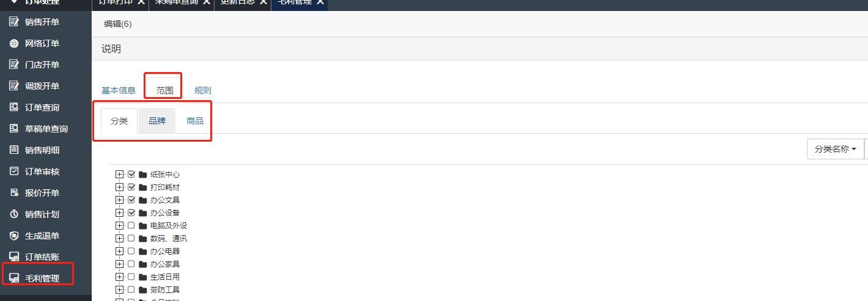868x301 pixels.
Task: Open the 分类名称 dropdown
Action: pyautogui.click(x=835, y=149)
